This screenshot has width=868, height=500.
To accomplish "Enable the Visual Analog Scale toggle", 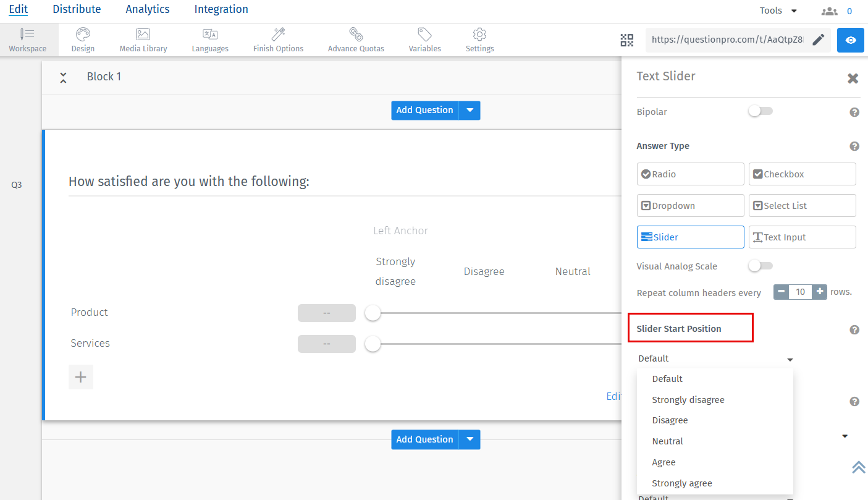I will (761, 266).
